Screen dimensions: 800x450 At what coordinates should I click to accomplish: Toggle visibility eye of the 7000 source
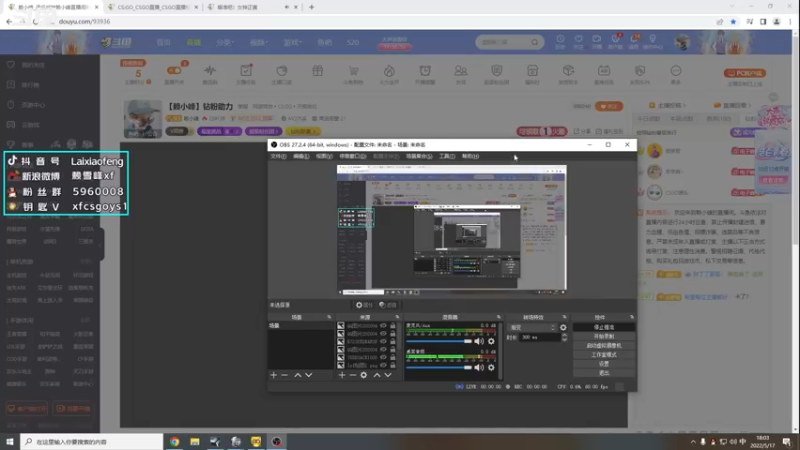[383, 358]
